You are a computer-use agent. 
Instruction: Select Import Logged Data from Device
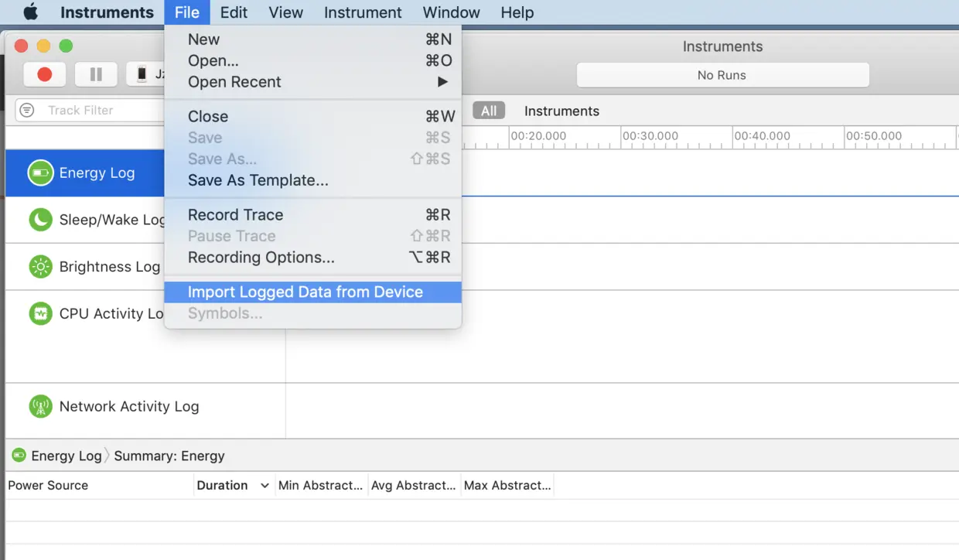[x=312, y=292]
